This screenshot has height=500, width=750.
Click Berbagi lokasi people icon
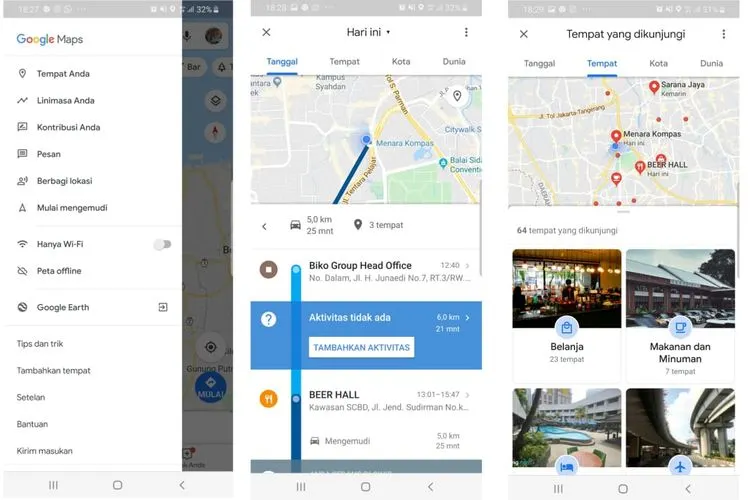(22, 181)
